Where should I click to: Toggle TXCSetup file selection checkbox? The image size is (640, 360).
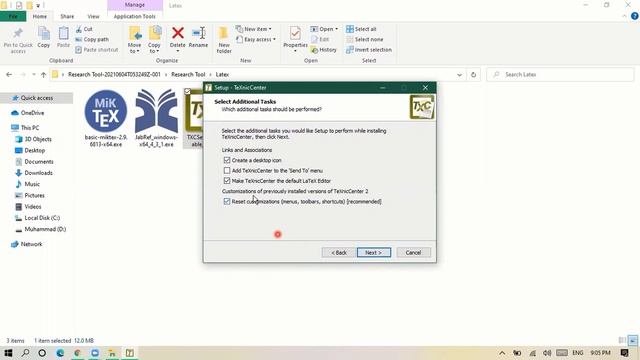tap(187, 91)
